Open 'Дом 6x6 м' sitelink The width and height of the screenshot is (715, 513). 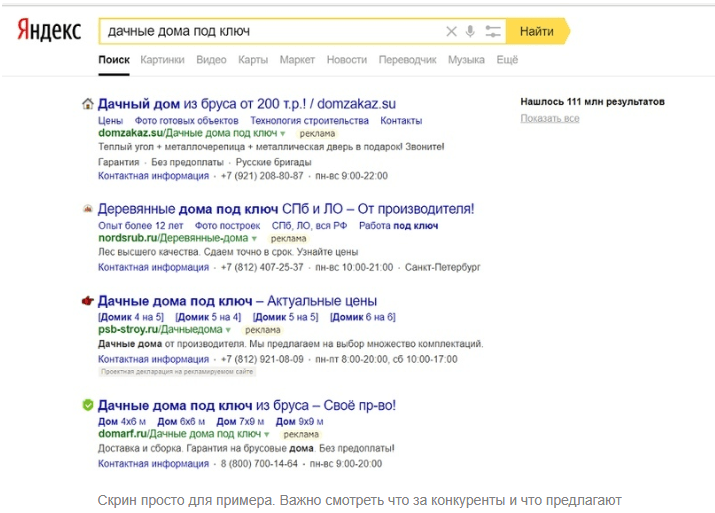point(181,422)
